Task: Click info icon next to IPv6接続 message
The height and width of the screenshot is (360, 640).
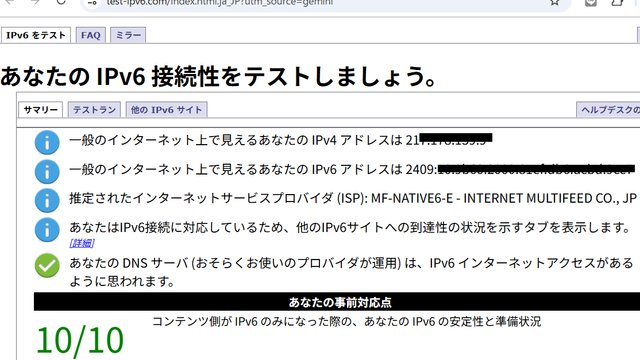Action: coord(47,230)
